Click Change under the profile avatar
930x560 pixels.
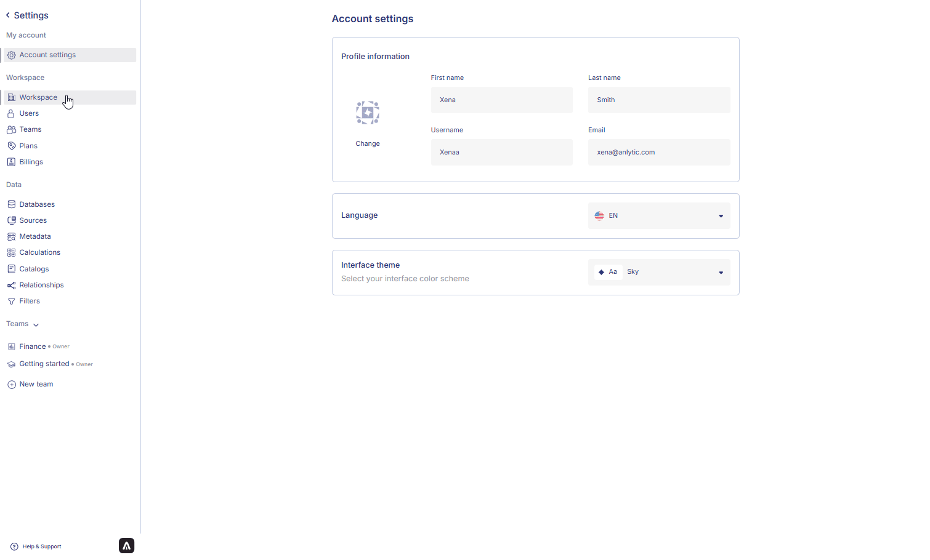(367, 144)
